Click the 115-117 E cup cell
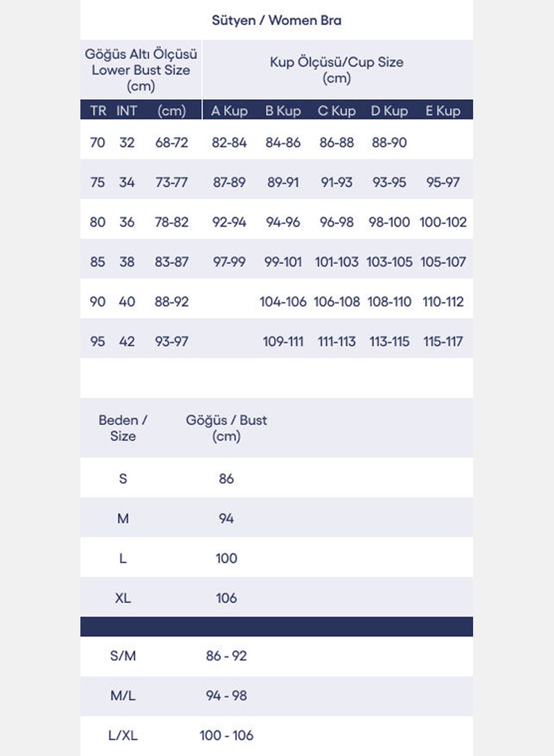 click(x=443, y=342)
